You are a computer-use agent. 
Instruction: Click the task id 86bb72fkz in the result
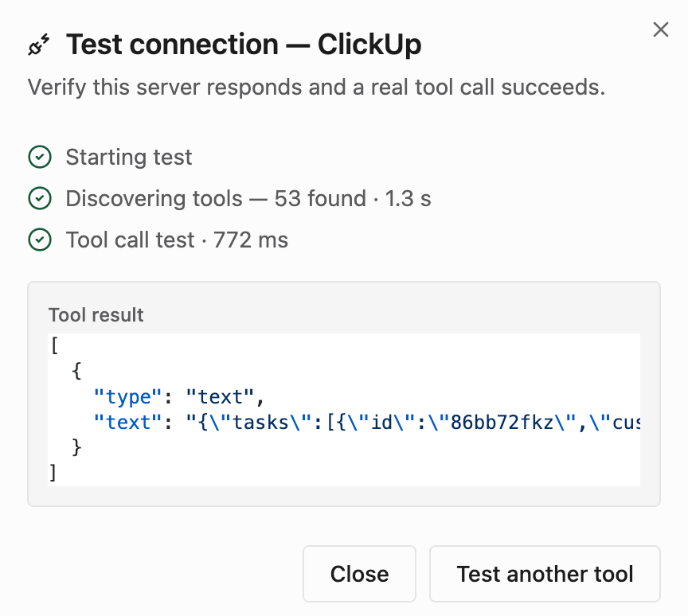coord(502,423)
